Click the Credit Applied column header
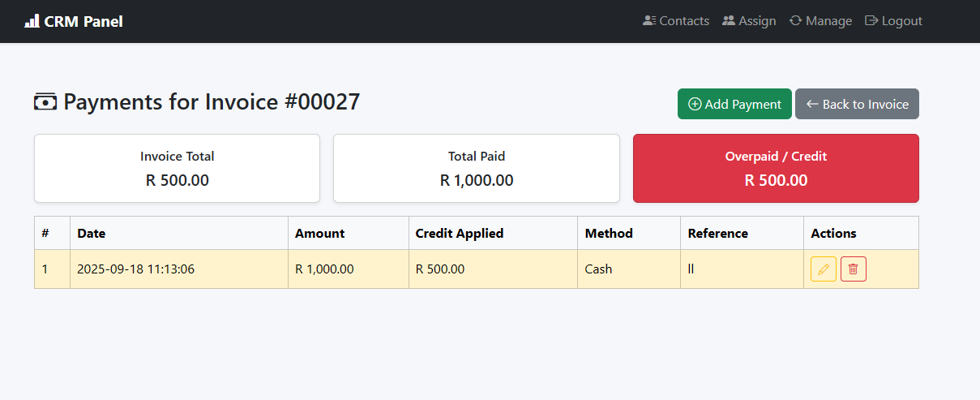The image size is (980, 400). click(460, 234)
